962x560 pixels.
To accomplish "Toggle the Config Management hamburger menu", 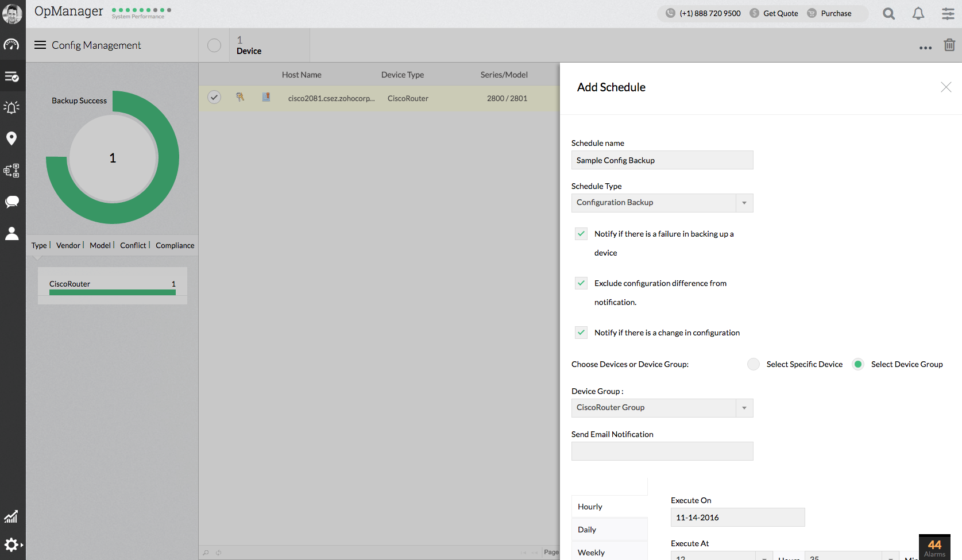I will pos(40,45).
